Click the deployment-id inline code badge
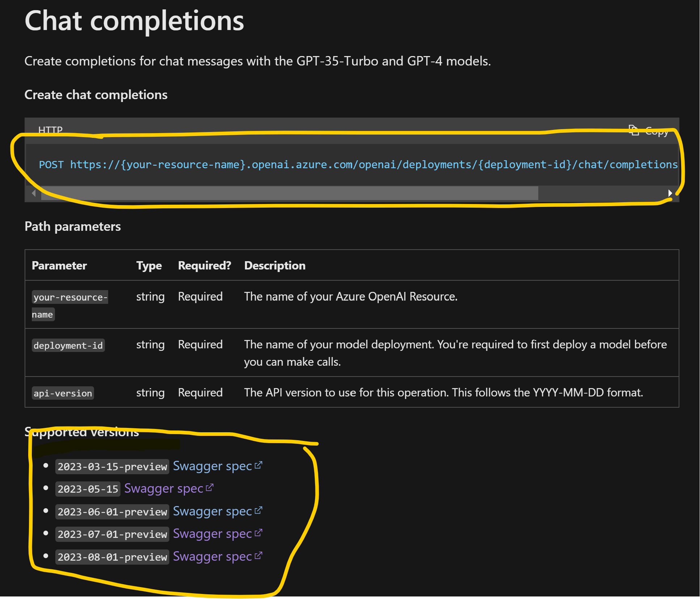 pos(68,345)
